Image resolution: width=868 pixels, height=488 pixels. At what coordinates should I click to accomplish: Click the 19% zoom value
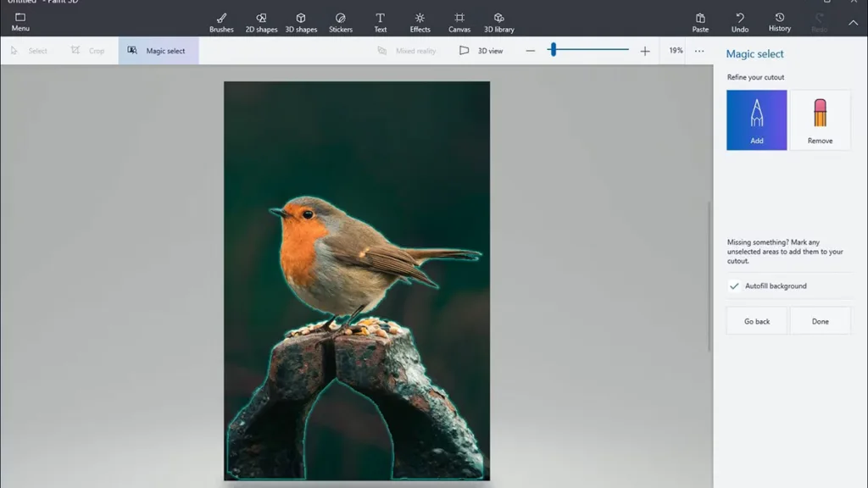click(676, 50)
